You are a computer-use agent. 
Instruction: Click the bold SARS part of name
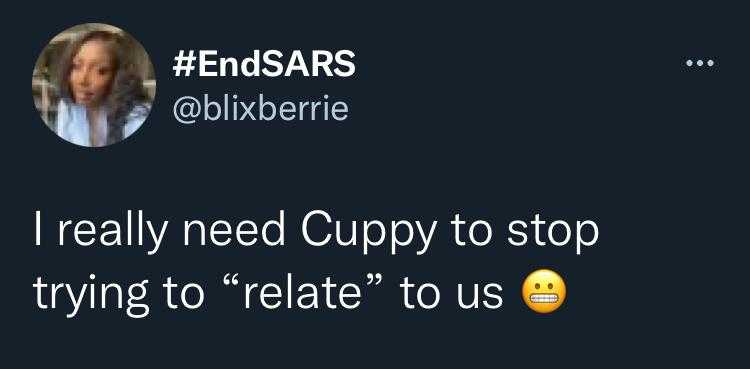coord(309,64)
